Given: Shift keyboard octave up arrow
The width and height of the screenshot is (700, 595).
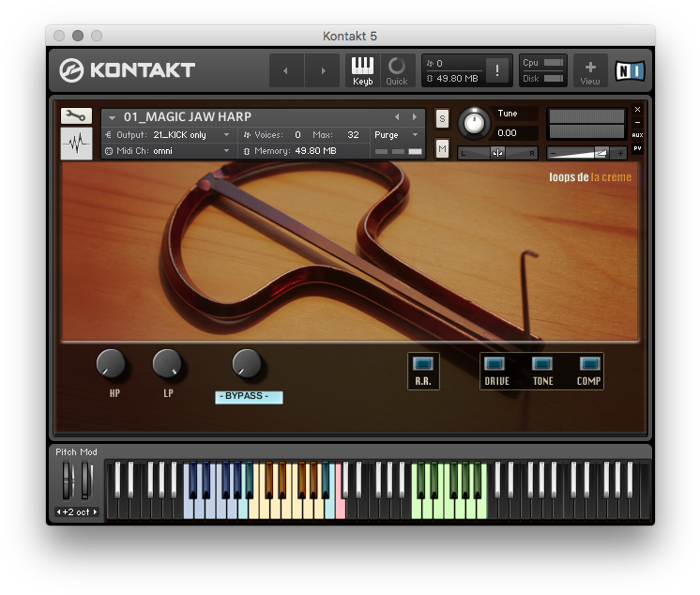Looking at the screenshot, I should [x=95, y=512].
